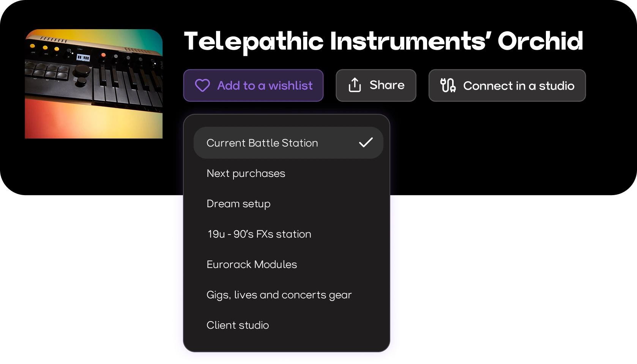Open the Add to a wishlist dropdown
The height and width of the screenshot is (364, 637).
click(253, 85)
